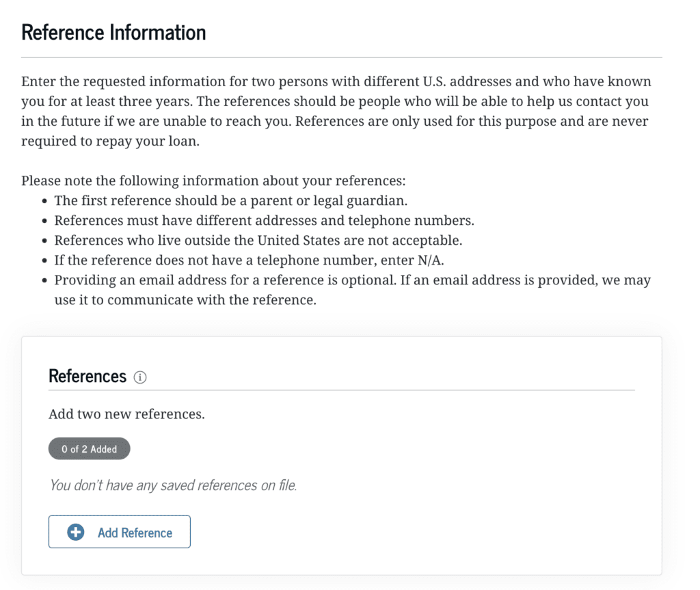The height and width of the screenshot is (590, 700).
Task: Select the different addresses and telephone numbers bullet
Action: pyautogui.click(x=264, y=221)
